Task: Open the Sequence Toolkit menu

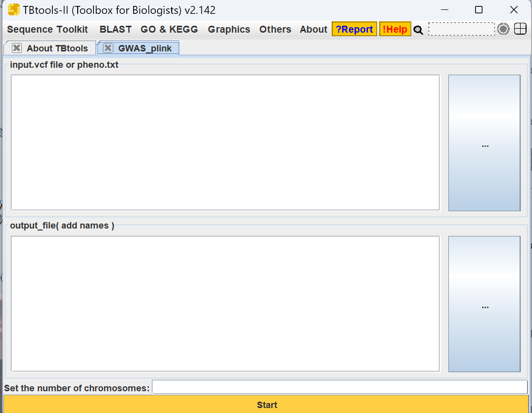Action: coord(48,29)
